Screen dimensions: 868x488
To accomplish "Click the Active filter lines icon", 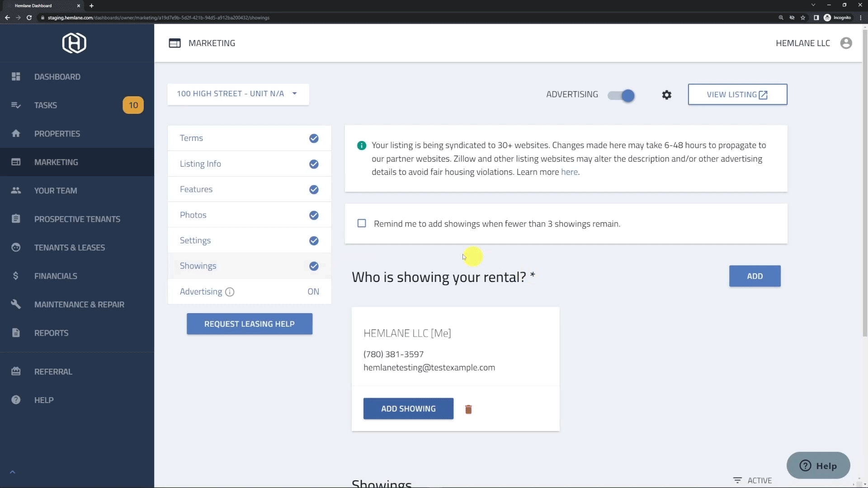I will [737, 480].
